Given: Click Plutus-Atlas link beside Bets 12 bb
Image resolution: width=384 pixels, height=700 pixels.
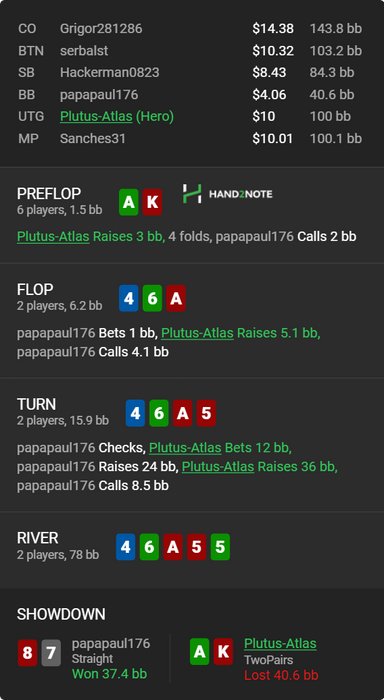Looking at the screenshot, I should click(185, 447).
